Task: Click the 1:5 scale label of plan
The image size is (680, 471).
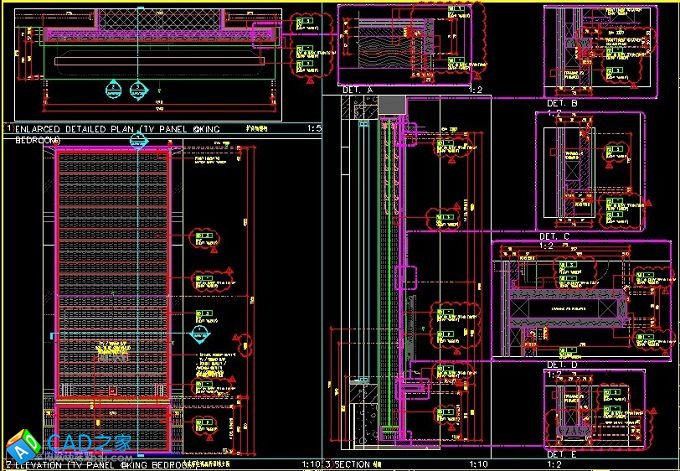Action: tap(313, 129)
